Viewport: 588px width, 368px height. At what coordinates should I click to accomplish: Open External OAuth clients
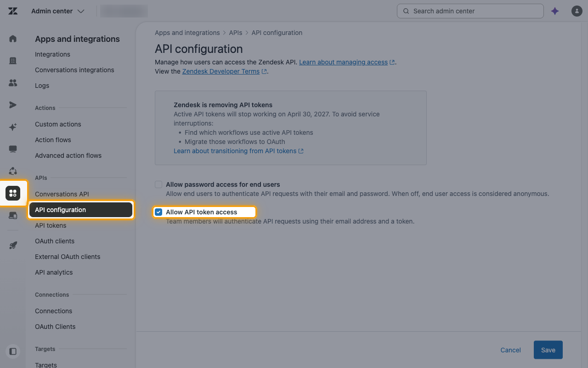(x=68, y=257)
